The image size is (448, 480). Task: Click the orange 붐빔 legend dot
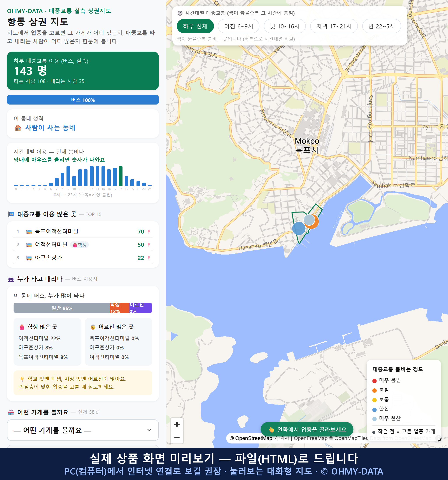[374, 390]
